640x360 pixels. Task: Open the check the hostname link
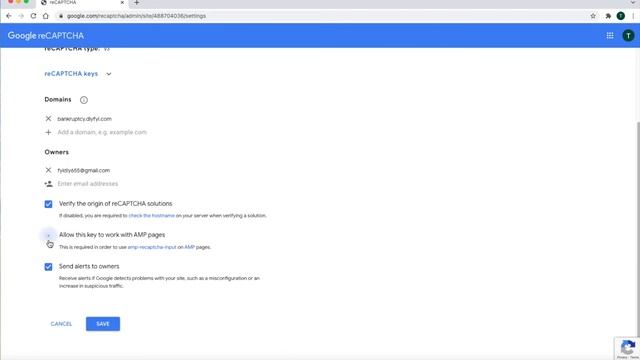[x=151, y=216]
